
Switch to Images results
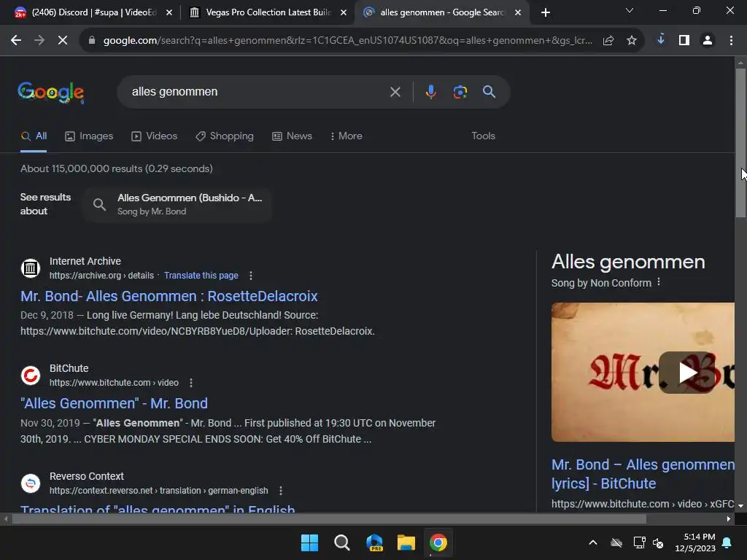point(89,136)
